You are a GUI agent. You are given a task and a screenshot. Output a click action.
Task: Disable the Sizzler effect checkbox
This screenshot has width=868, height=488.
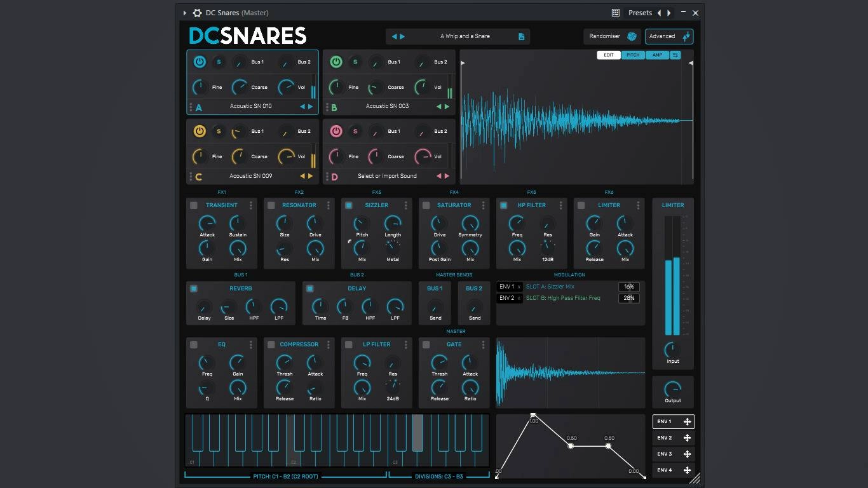[x=349, y=205]
